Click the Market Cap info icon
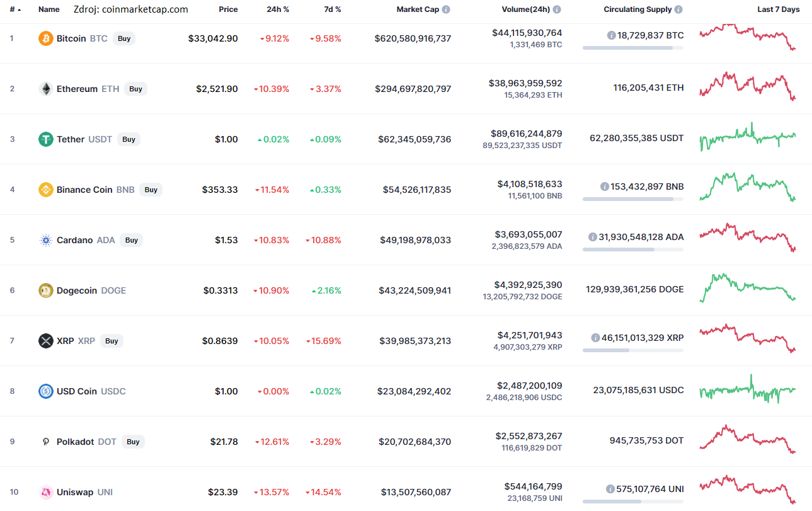Image resolution: width=812 pixels, height=511 pixels. [x=446, y=10]
